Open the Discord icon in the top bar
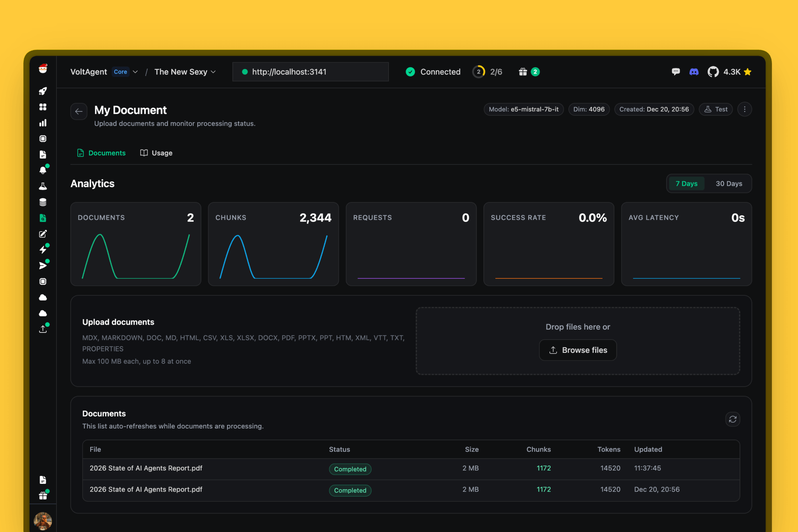This screenshot has height=532, width=798. (694, 71)
